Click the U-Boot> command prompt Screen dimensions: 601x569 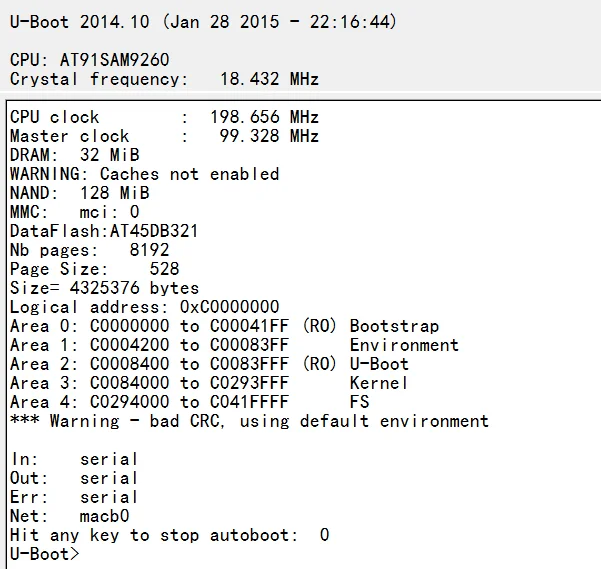coord(44,554)
